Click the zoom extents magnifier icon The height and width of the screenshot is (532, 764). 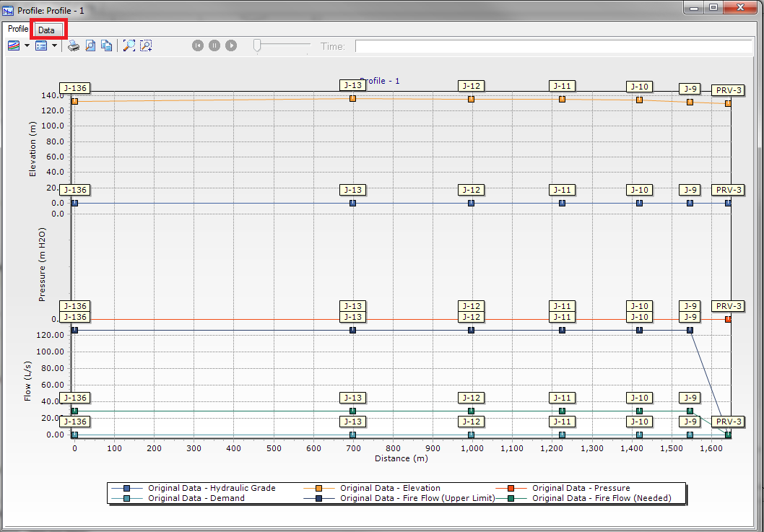(129, 46)
